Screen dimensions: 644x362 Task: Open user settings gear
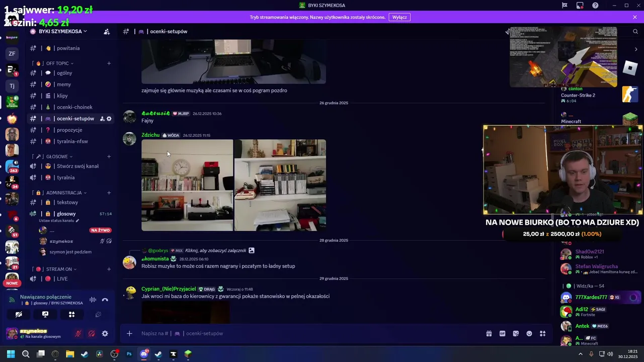coord(105,333)
